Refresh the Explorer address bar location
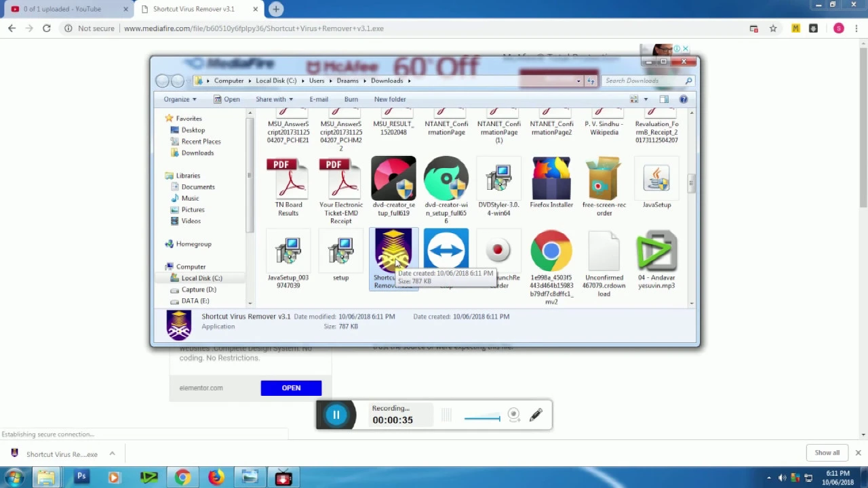The height and width of the screenshot is (488, 868). pos(591,81)
